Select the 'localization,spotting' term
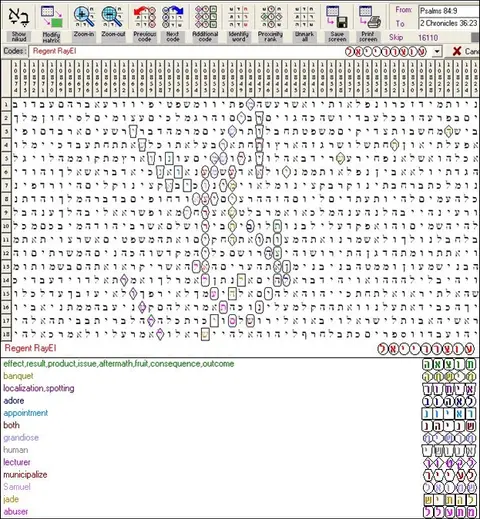This screenshot has height=519, width=480. [x=39, y=388]
